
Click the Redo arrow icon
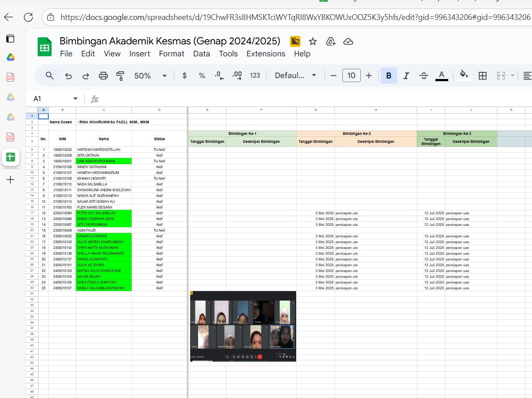point(86,76)
